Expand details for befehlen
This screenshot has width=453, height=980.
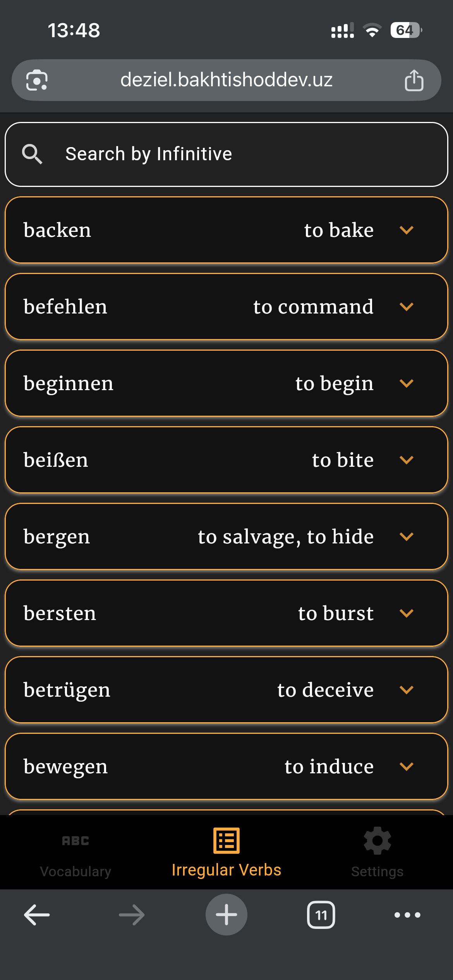coord(407,307)
